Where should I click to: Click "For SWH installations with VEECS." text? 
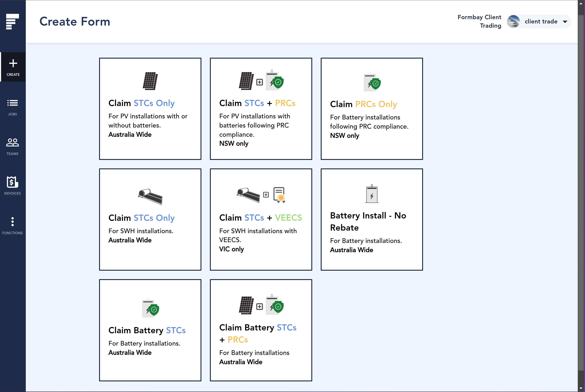click(258, 235)
